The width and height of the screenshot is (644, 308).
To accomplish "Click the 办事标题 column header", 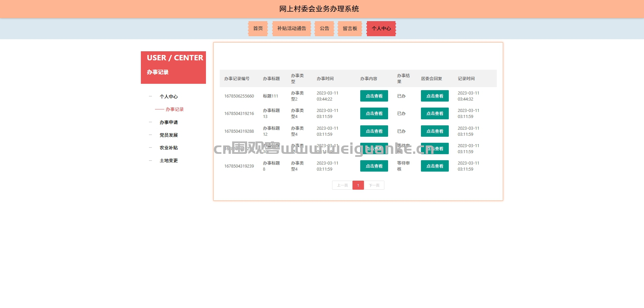I will [271, 79].
